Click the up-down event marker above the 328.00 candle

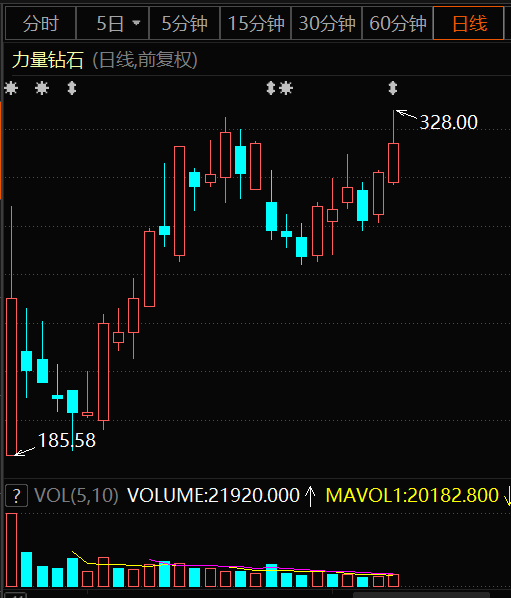pos(393,88)
